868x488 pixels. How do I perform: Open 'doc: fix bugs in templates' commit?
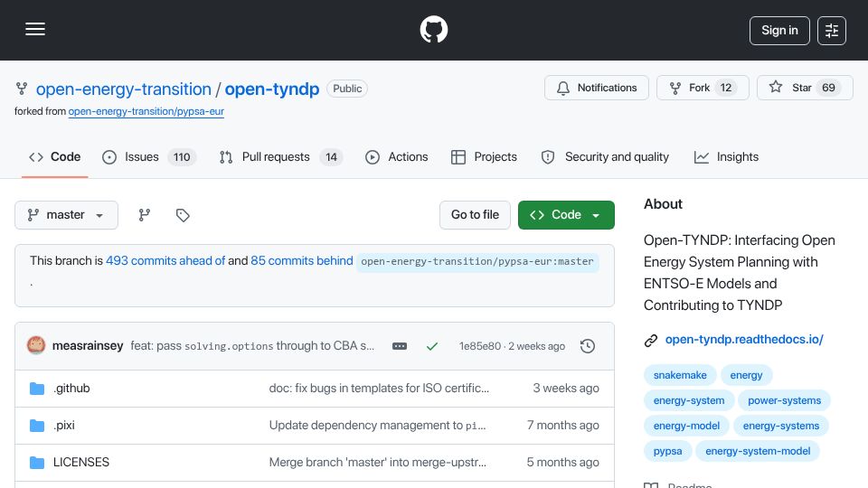tap(379, 389)
